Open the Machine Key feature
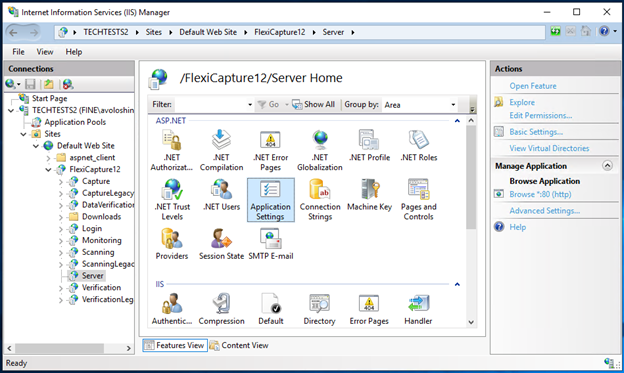The image size is (624, 373). click(x=369, y=195)
